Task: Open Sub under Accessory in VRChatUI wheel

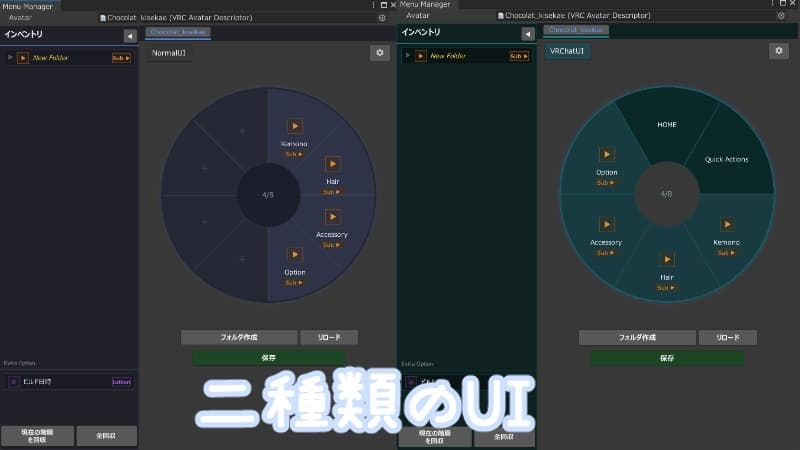Action: click(606, 253)
